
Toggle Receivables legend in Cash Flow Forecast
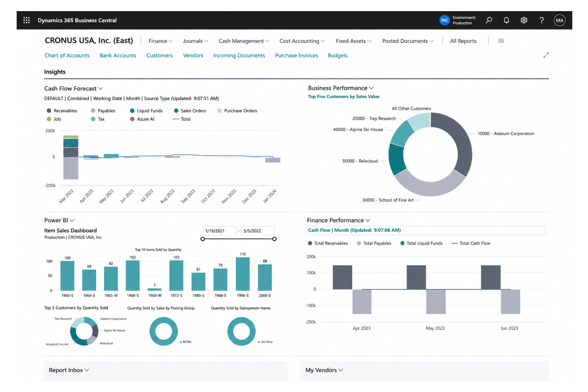point(62,111)
